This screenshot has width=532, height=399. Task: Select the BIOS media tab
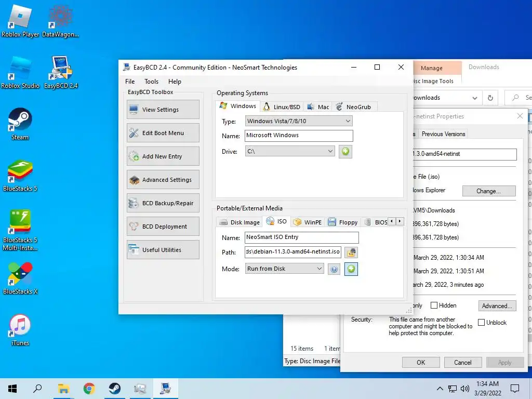[x=376, y=222]
